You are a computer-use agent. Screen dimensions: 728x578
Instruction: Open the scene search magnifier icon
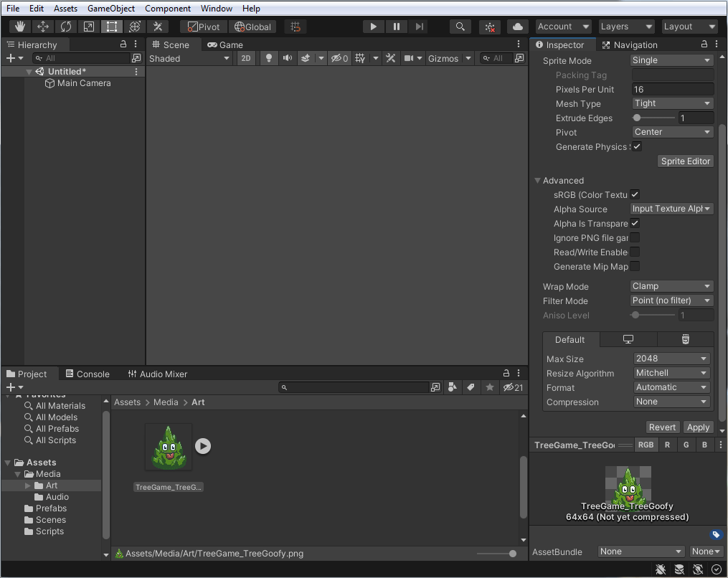click(x=460, y=26)
